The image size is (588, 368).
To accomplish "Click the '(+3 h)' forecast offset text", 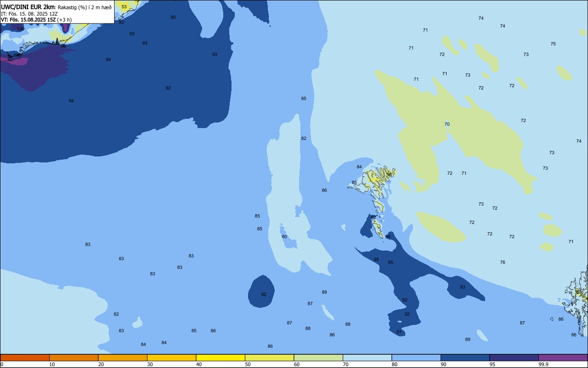I will click(65, 20).
